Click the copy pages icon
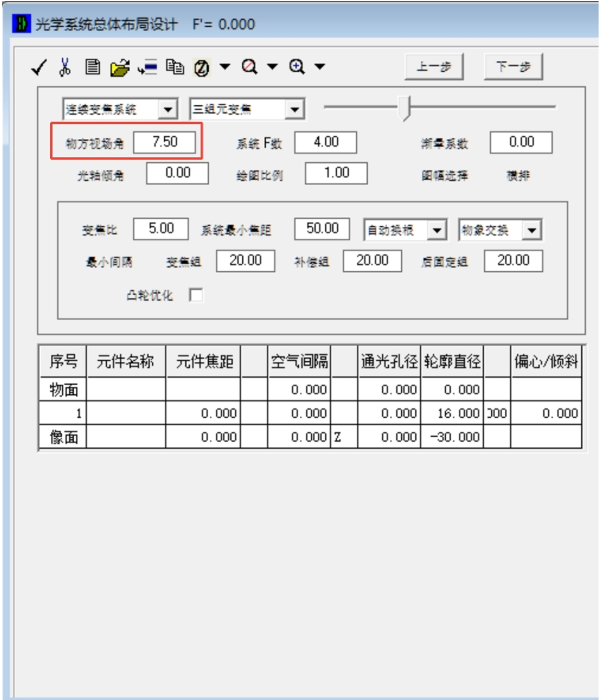Image resolution: width=600 pixels, height=700 pixels. [x=175, y=67]
